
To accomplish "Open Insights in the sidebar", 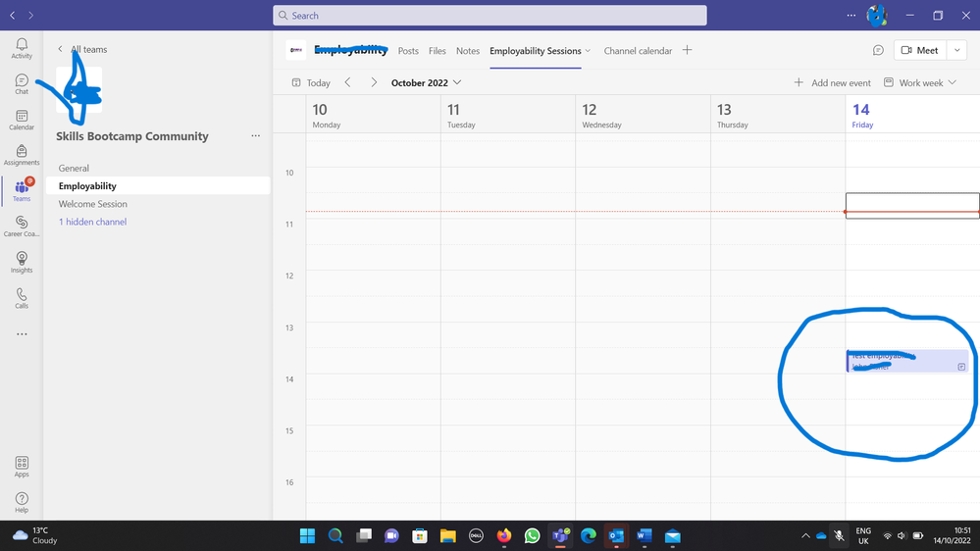I will tap(22, 263).
